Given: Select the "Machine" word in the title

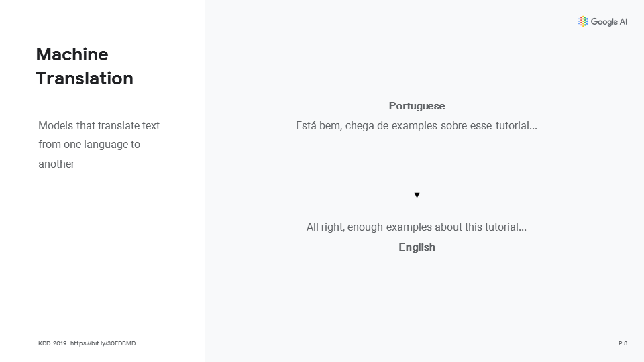Looking at the screenshot, I should pyautogui.click(x=72, y=54).
